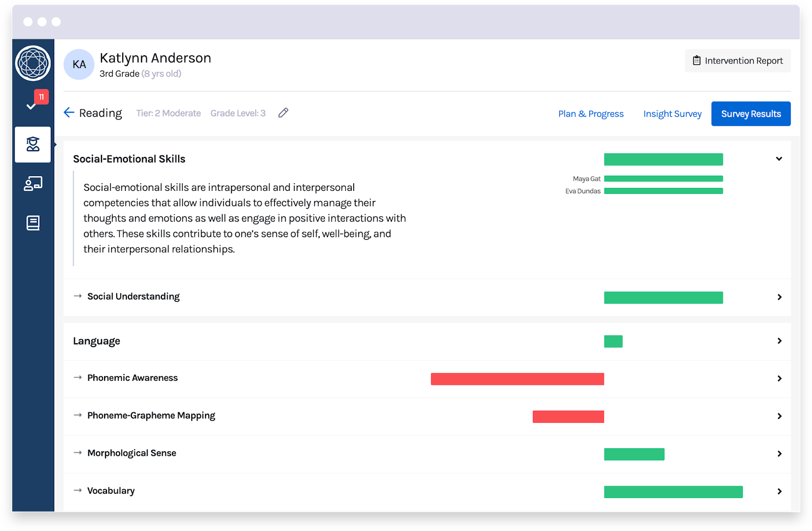The image size is (812, 531).
Task: Switch to the Insight Survey tab
Action: click(672, 114)
